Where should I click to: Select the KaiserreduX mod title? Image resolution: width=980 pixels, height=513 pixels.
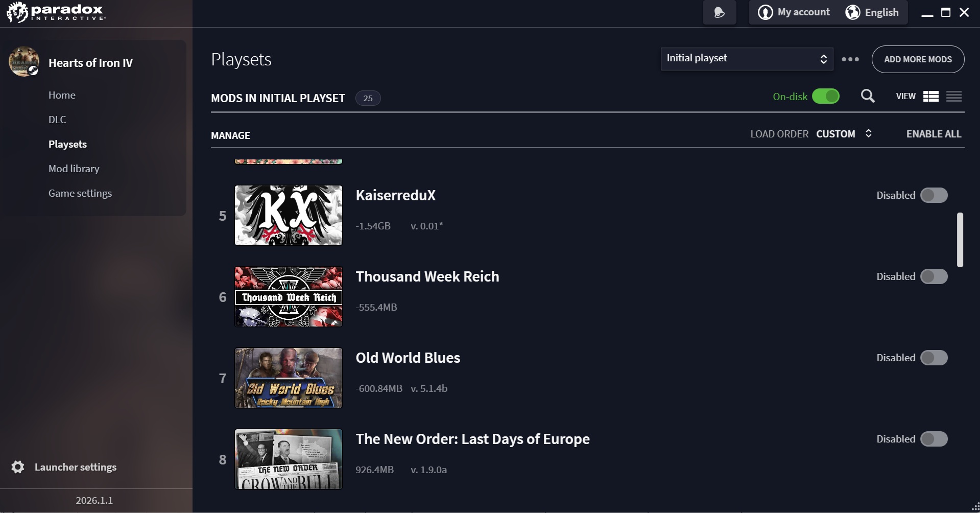(396, 195)
